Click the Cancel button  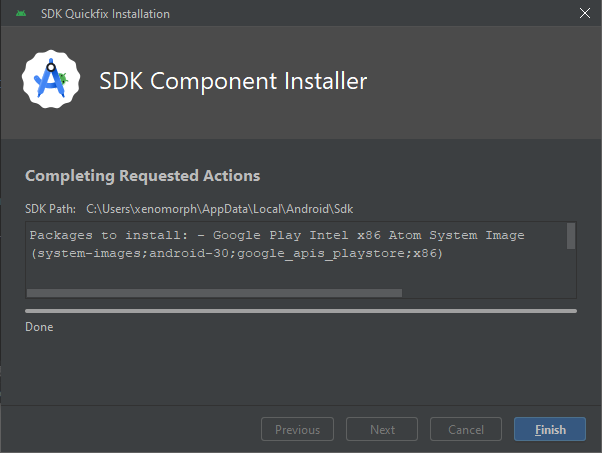coord(466,429)
